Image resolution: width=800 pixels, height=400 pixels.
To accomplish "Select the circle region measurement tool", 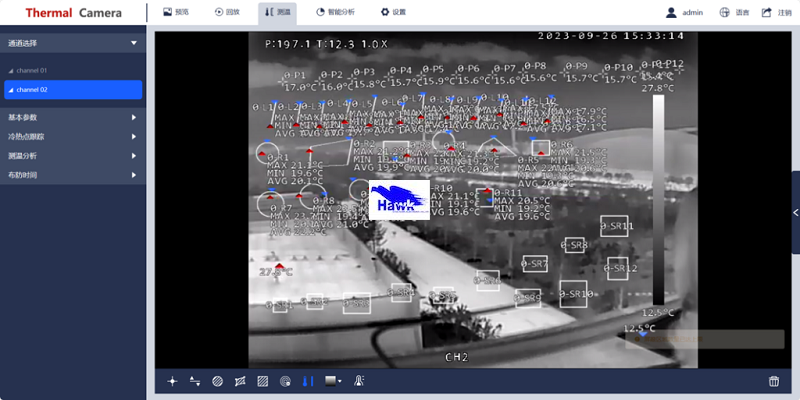I will [x=217, y=381].
